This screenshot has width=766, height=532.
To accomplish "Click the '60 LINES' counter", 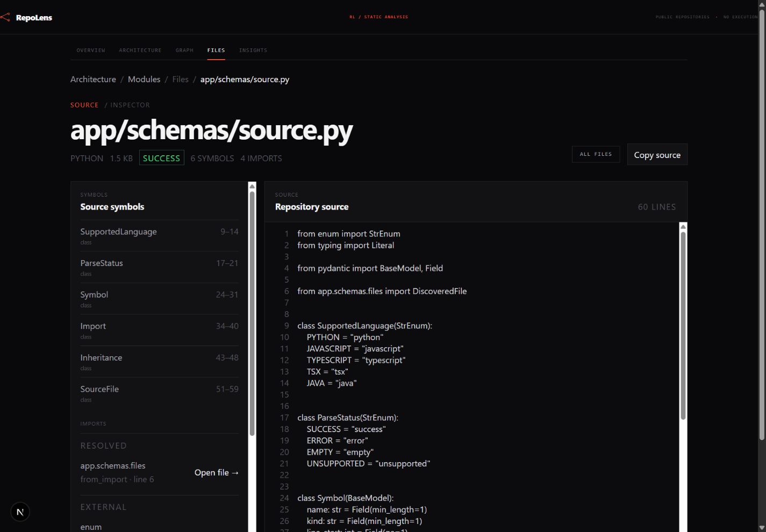I will point(657,207).
